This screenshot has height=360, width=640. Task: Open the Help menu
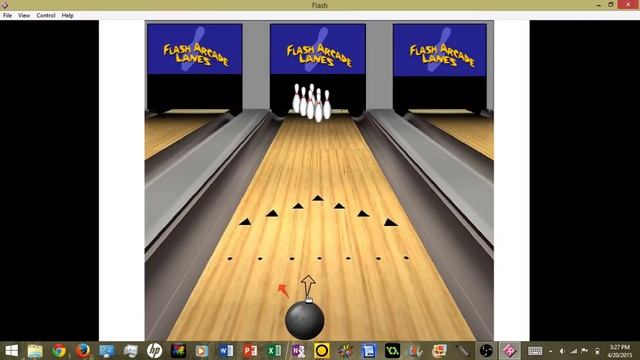[x=67, y=16]
